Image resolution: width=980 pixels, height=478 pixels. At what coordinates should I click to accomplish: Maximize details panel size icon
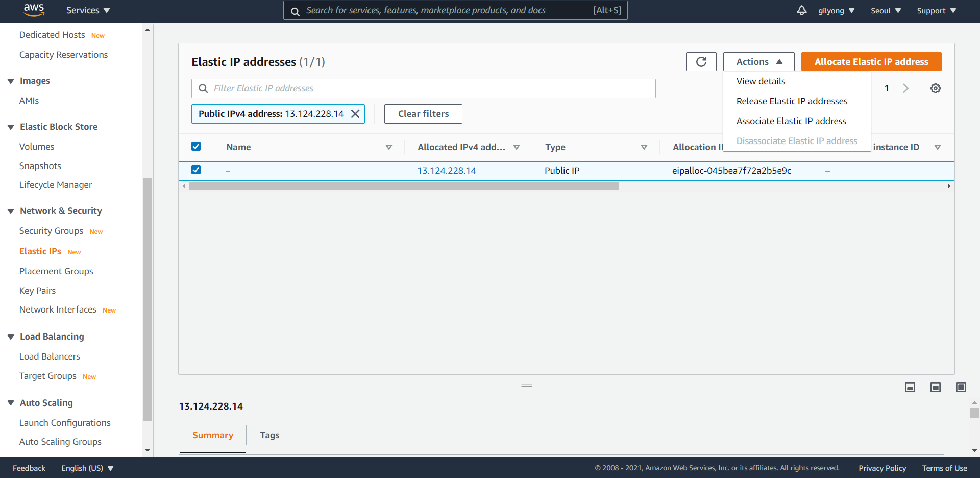point(961,387)
